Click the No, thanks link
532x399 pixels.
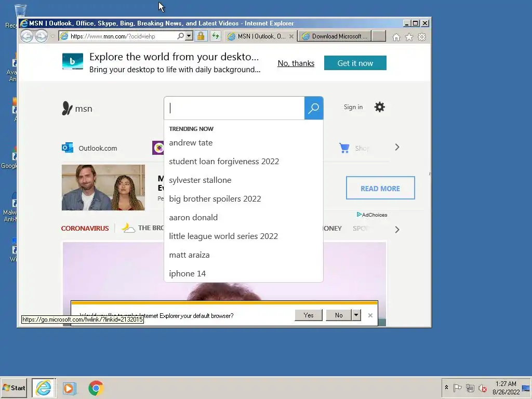click(296, 63)
